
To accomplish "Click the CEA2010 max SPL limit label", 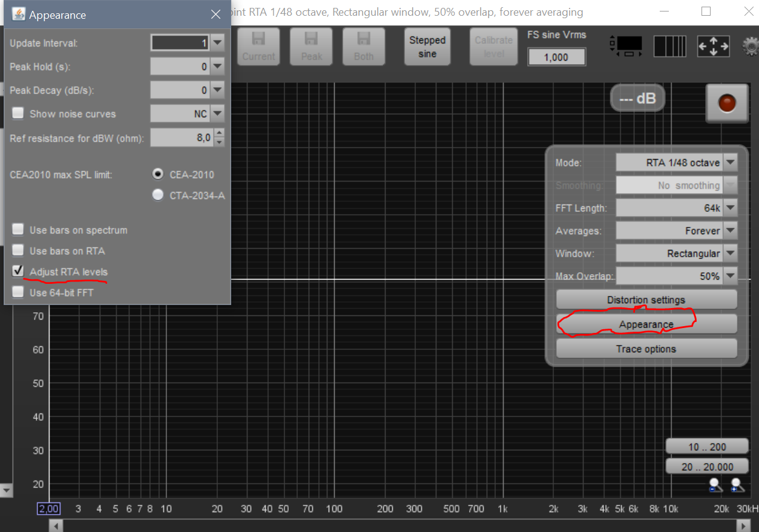I will point(61,174).
